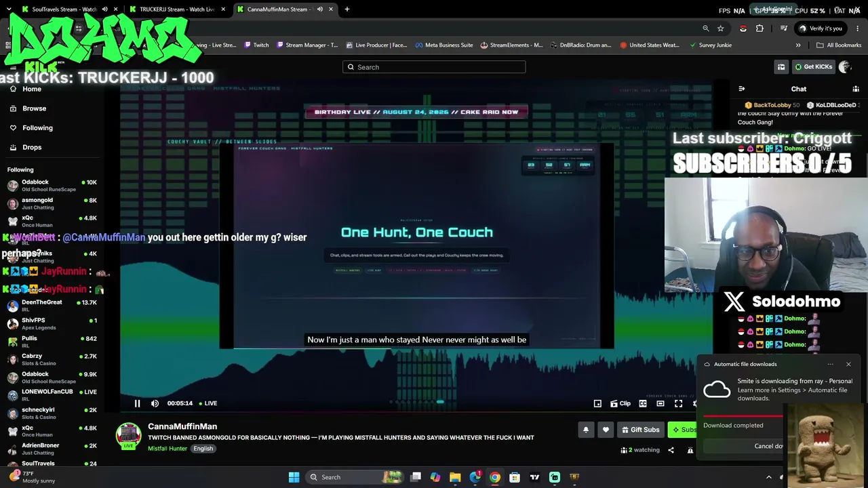
Task: Open the Chrome zoom magnifier icon
Action: pos(706,28)
